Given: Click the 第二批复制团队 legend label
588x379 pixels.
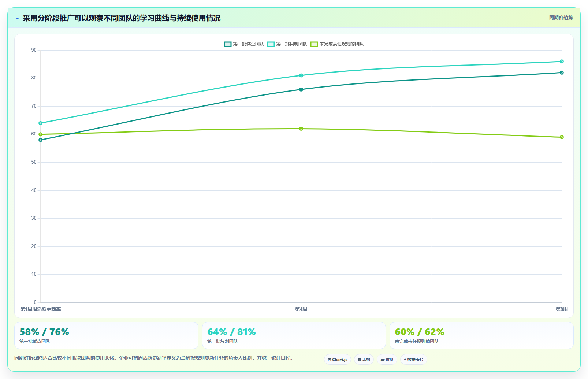Looking at the screenshot, I should [292, 44].
